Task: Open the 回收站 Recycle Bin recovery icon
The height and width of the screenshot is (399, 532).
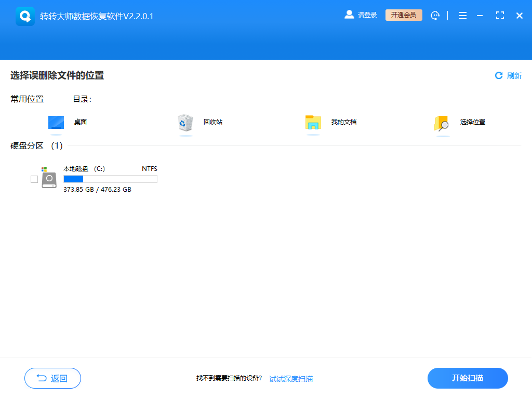Action: [185, 121]
